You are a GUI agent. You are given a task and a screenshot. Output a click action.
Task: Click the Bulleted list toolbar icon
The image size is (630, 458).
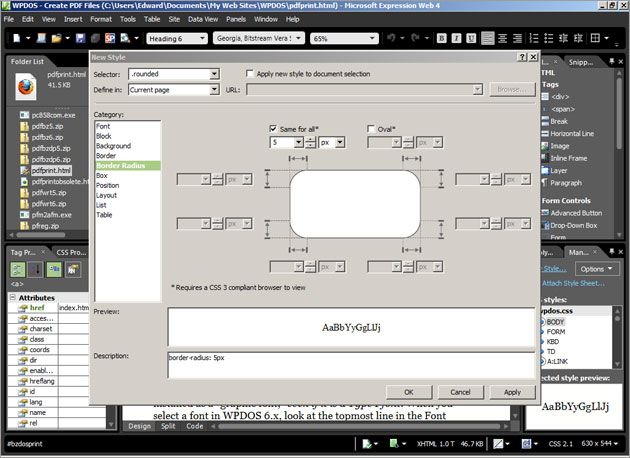click(548, 38)
